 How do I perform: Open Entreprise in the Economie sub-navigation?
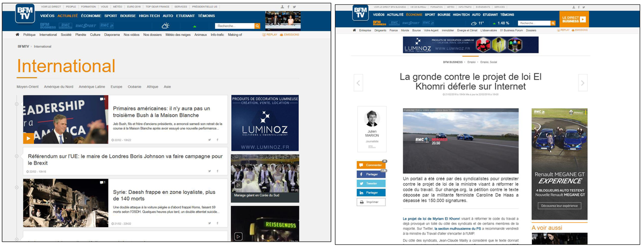pos(365,31)
